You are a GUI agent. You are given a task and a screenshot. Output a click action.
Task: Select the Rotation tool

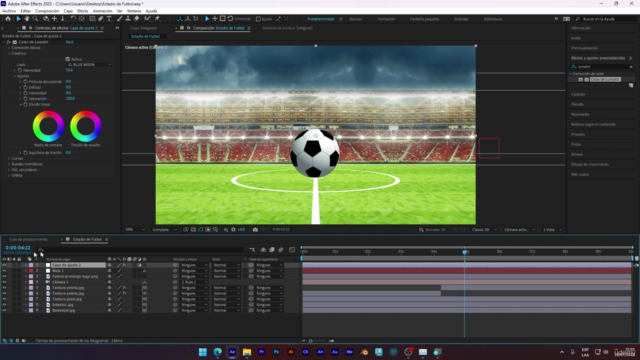(73, 19)
